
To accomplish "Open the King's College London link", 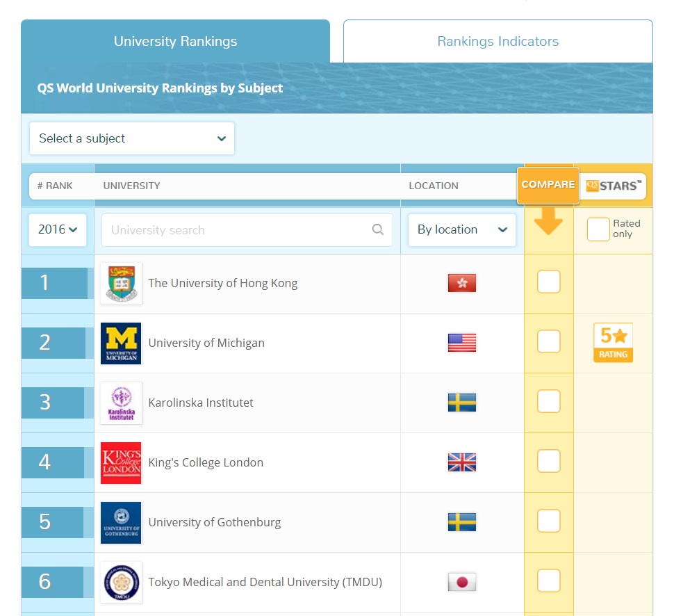I will (206, 462).
